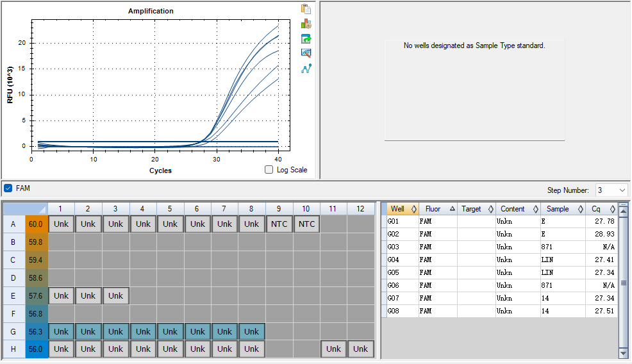Select well A1 Unk
The width and height of the screenshot is (632, 364).
(62, 224)
